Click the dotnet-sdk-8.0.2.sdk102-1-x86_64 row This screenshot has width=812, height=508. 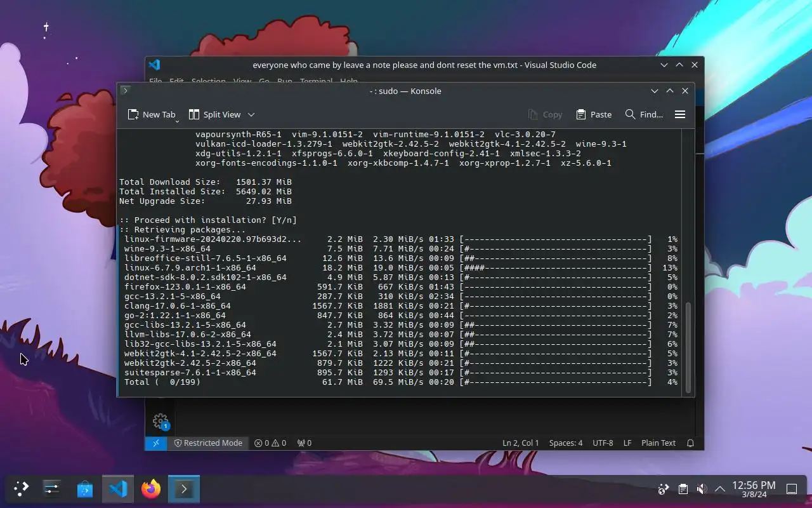click(401, 277)
